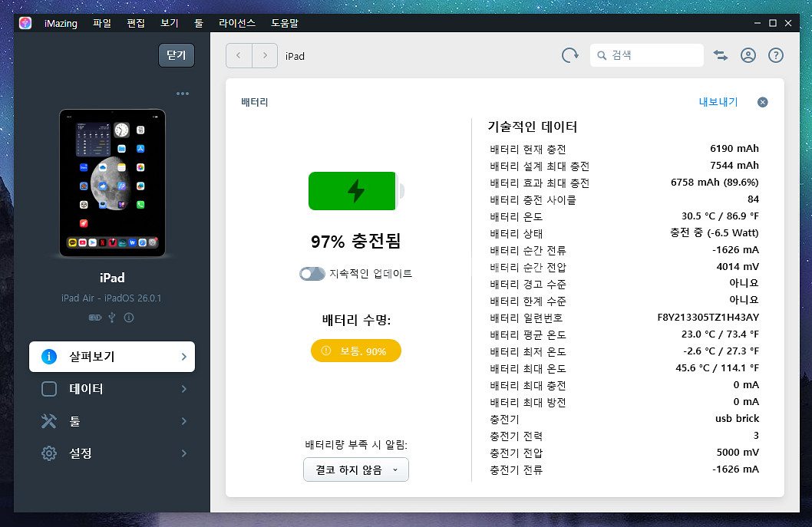Expand the 툴 sidebar section

pyautogui.click(x=112, y=421)
